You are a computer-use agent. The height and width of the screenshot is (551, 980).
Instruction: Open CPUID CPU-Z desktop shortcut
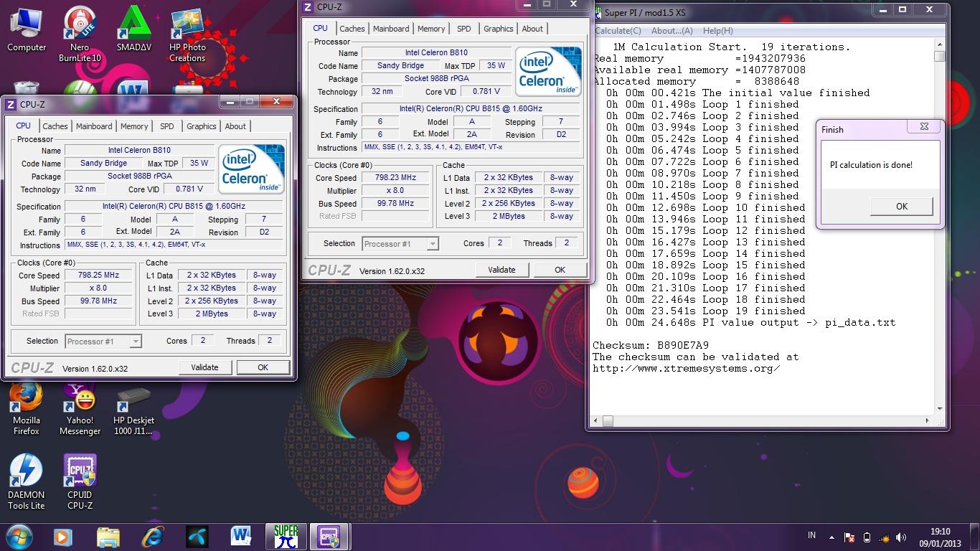(80, 482)
